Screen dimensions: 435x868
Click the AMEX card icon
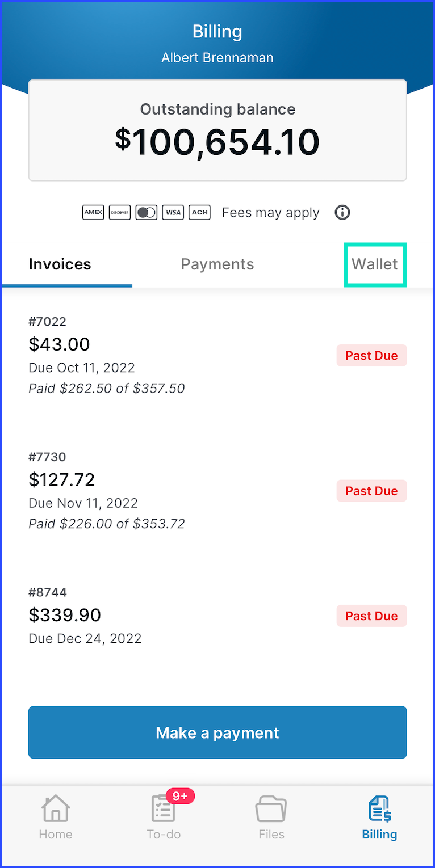coord(93,213)
